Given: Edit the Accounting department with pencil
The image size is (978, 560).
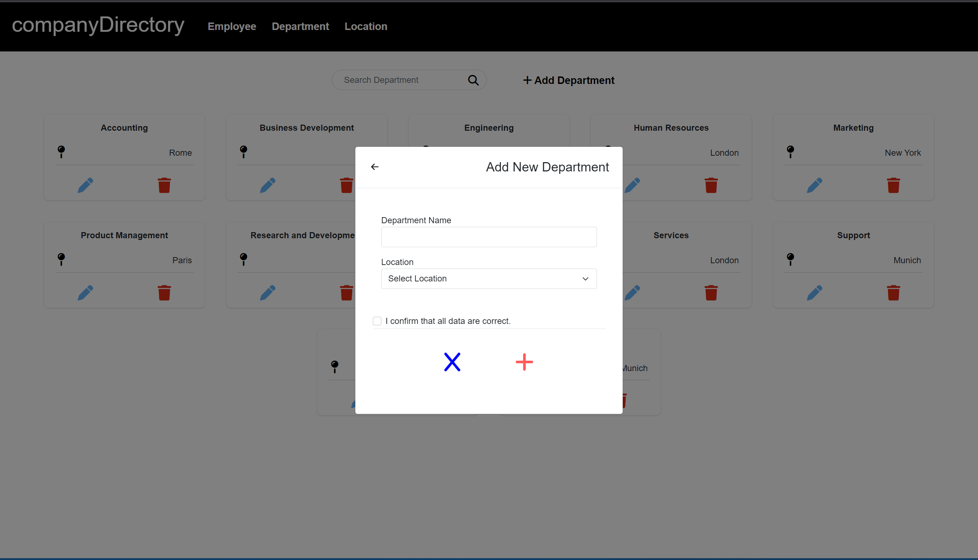Looking at the screenshot, I should [x=85, y=185].
